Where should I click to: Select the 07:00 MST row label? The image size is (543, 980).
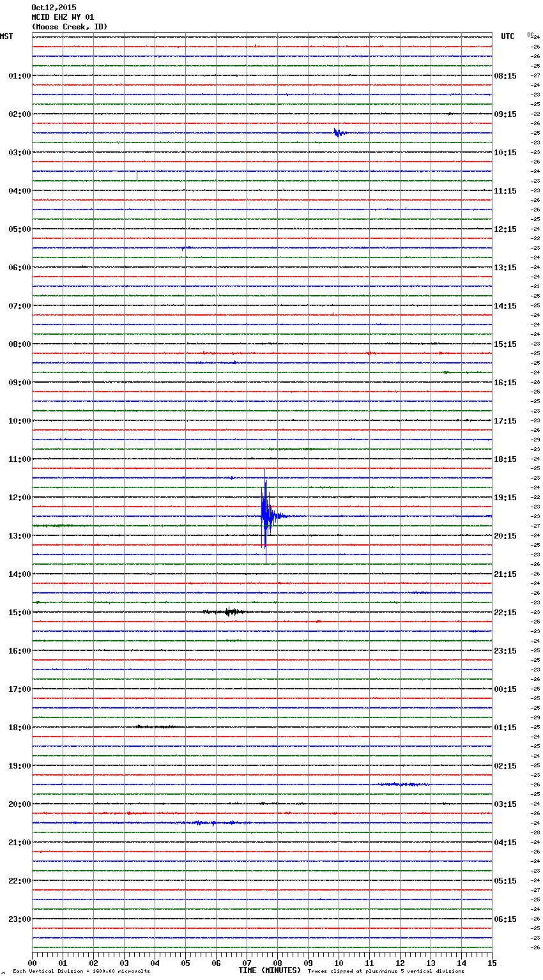[x=19, y=305]
